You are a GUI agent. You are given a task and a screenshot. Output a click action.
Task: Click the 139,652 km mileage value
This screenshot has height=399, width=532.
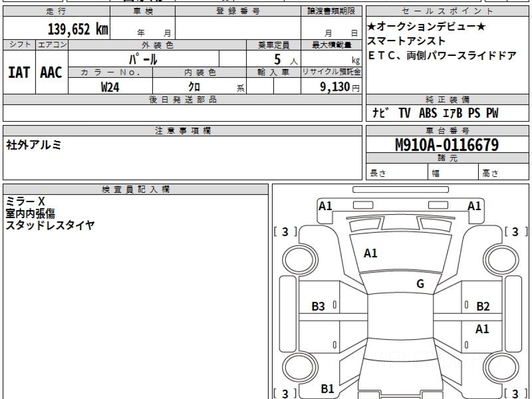(78, 29)
